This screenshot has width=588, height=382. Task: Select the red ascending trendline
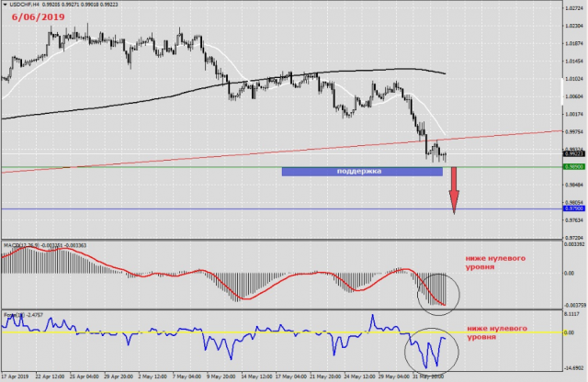(276, 150)
